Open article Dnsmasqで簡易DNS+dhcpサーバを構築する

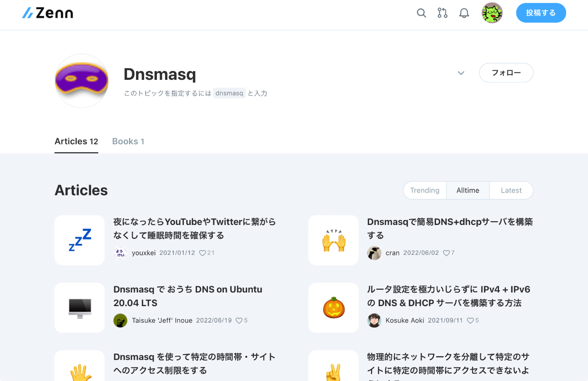(450, 228)
